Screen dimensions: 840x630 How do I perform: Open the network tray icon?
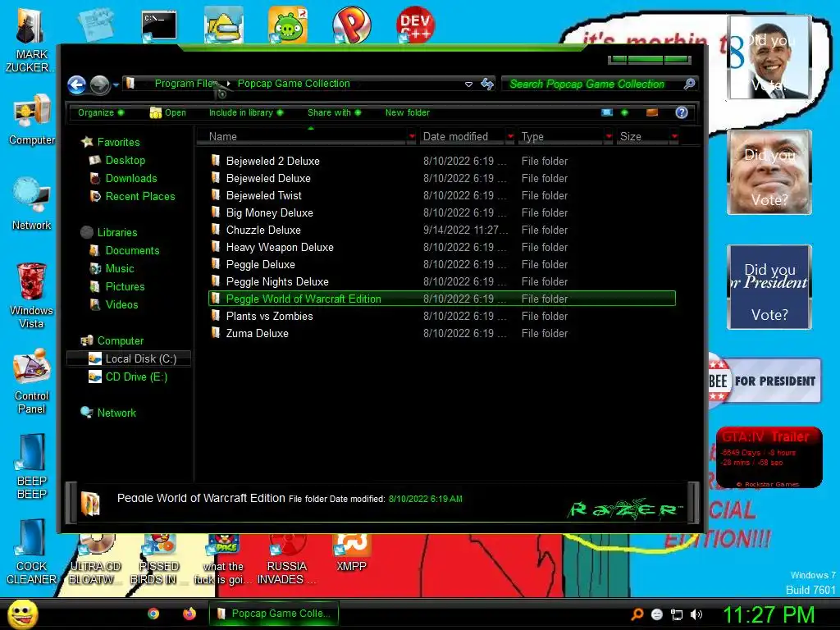677,614
